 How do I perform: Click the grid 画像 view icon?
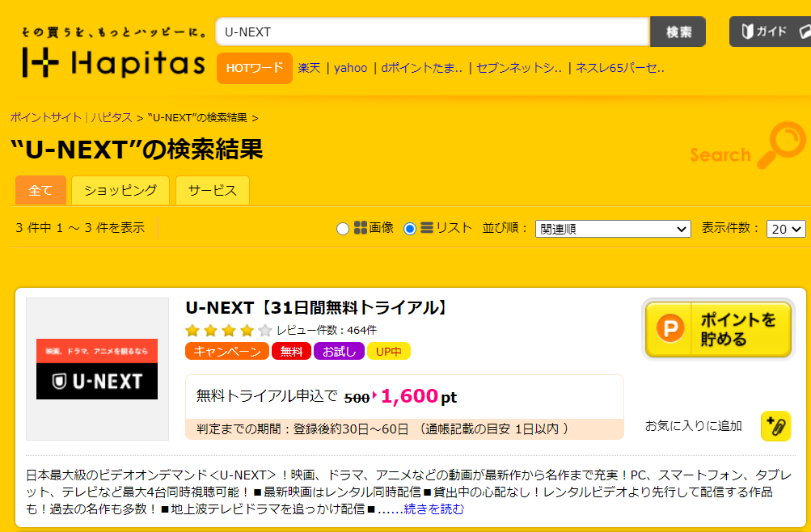[361, 227]
